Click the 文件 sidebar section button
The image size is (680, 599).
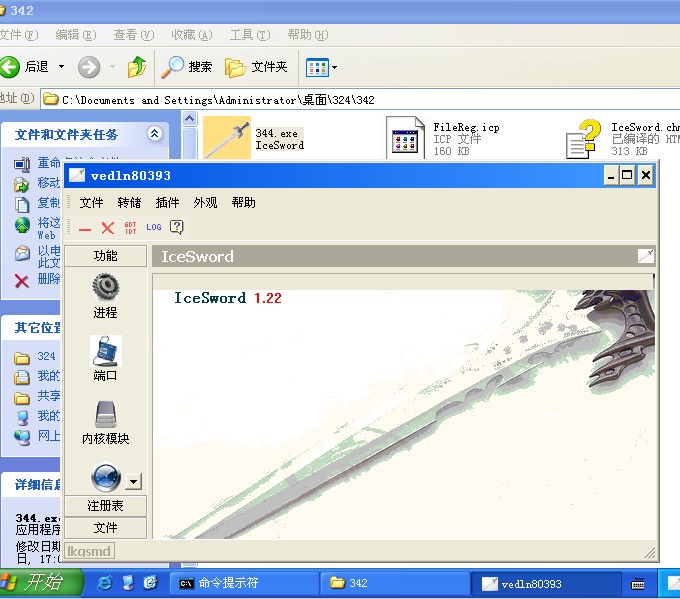pyautogui.click(x=105, y=528)
